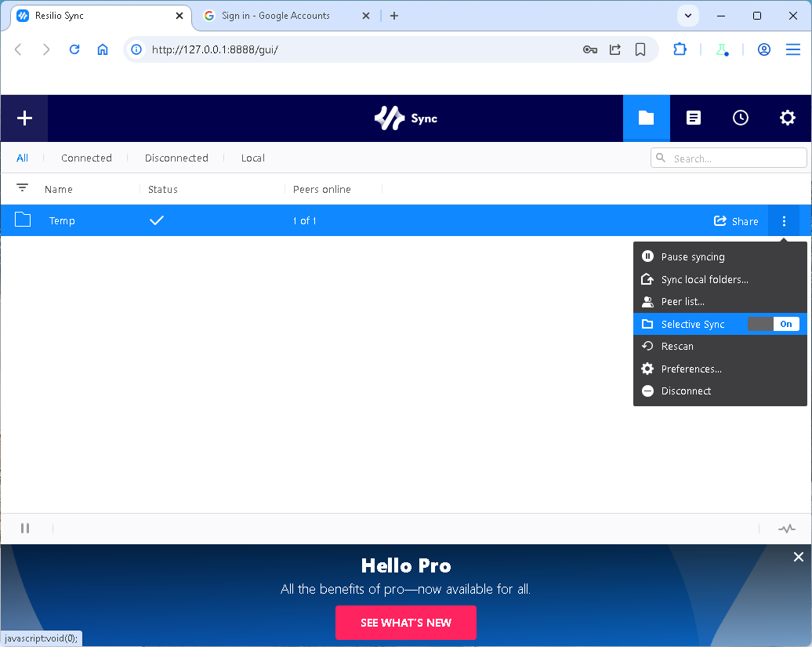The width and height of the screenshot is (812, 647).
Task: Open Sync settings gear icon
Action: coord(787,118)
